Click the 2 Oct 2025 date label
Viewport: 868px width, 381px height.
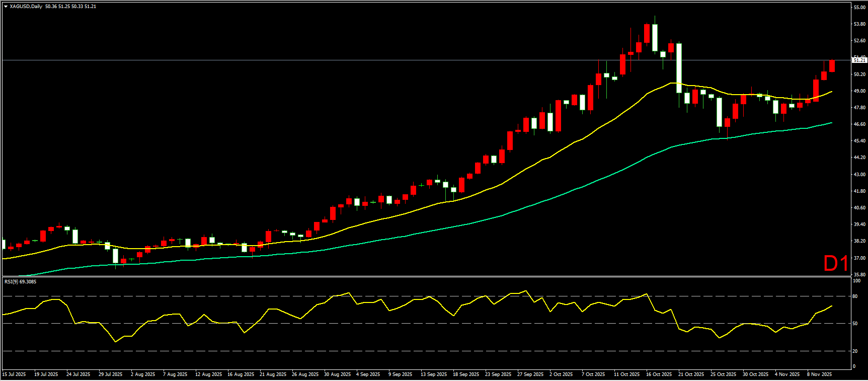[x=561, y=374]
